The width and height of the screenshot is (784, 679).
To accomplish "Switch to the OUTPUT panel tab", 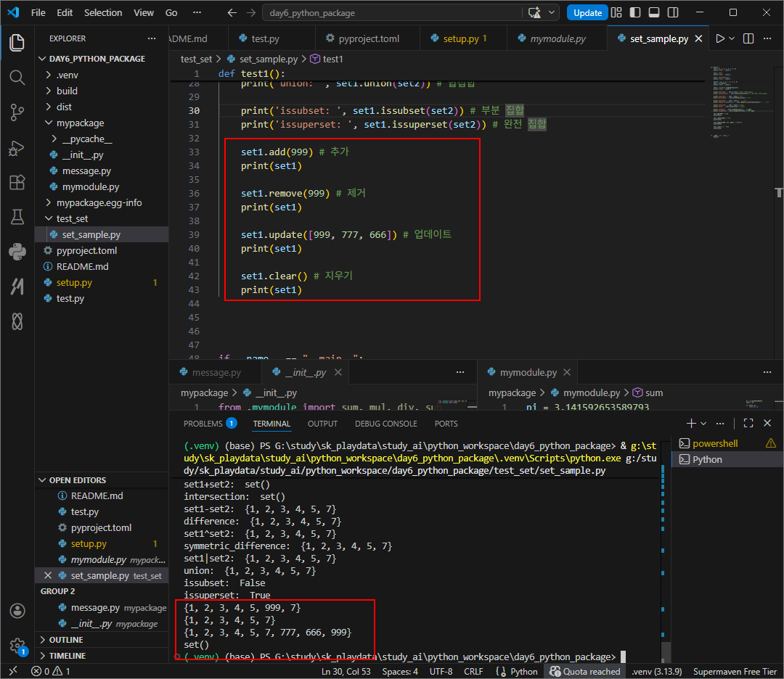I will [322, 424].
